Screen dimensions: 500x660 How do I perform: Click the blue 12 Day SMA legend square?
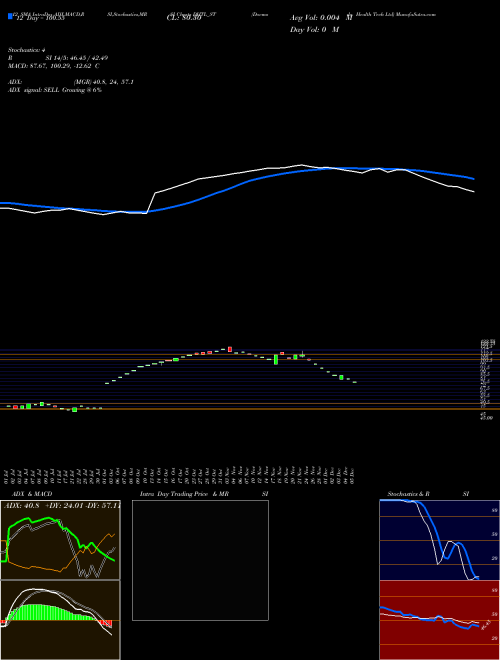click(x=11, y=17)
